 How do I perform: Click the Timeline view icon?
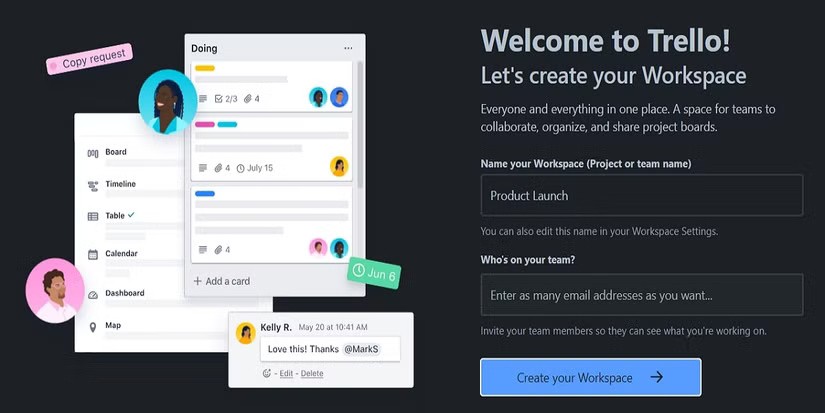[93, 185]
